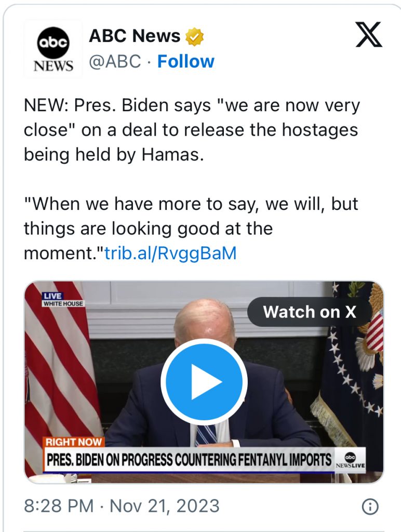Image resolution: width=401 pixels, height=532 pixels.
Task: Click the fentanyl imports headline banner
Action: 189,460
